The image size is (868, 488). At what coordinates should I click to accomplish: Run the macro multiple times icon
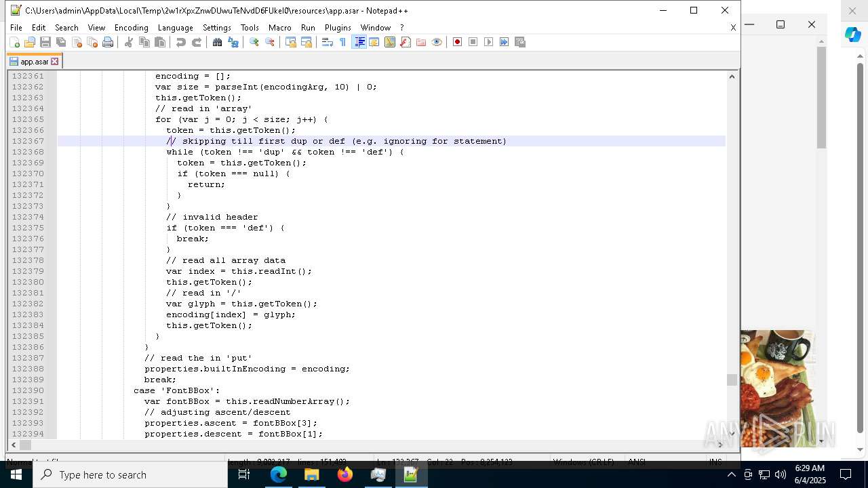(x=505, y=42)
